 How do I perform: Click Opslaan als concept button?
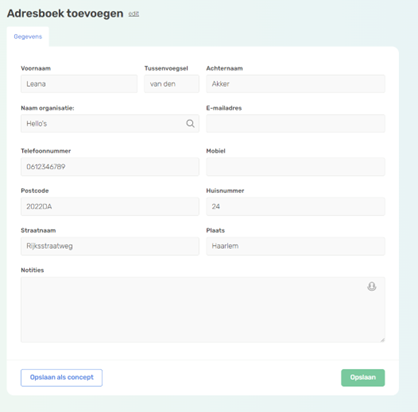click(62, 378)
